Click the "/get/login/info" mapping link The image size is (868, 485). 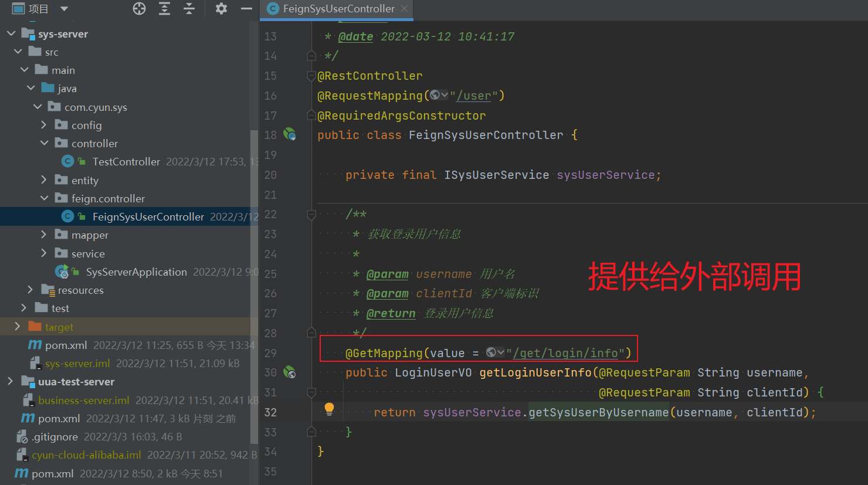click(565, 353)
